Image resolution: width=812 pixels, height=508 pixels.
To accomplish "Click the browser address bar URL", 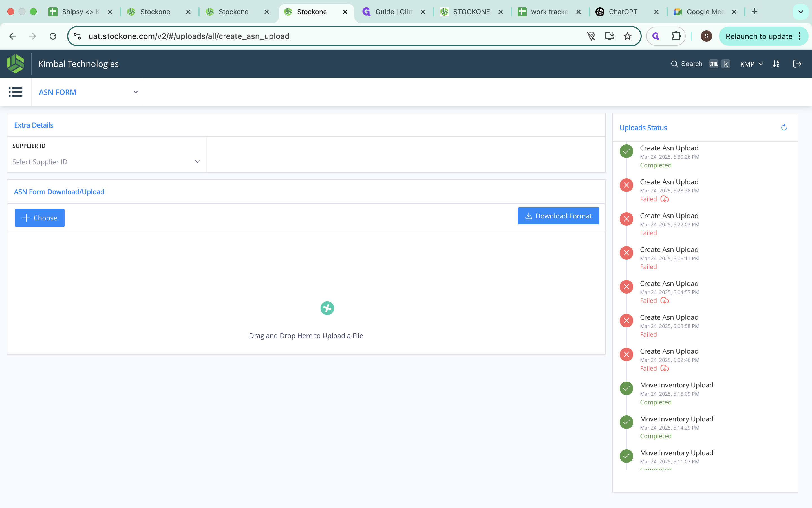I will coord(189,36).
